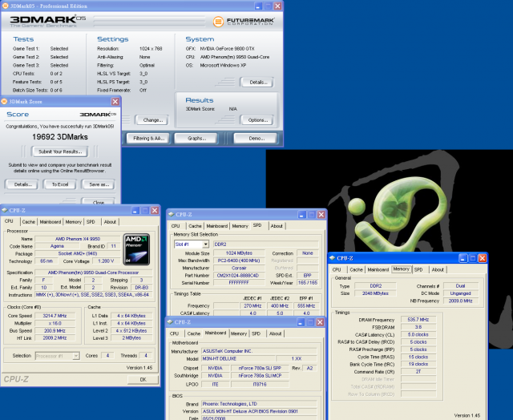513x420 pixels.
Task: Click the Bus Speed 200.9 MHz value
Action: [x=55, y=331]
